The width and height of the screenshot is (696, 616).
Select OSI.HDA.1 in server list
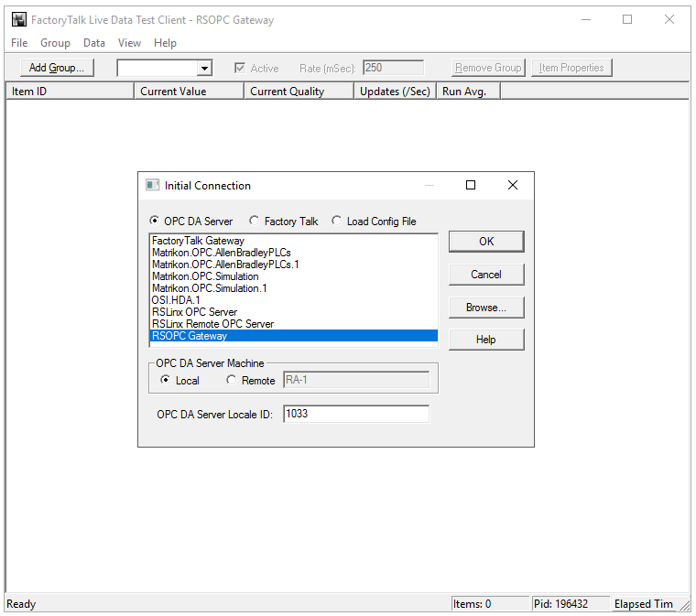point(294,300)
